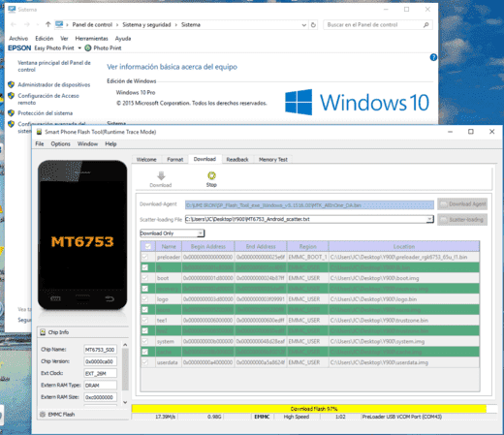The width and height of the screenshot is (504, 435).
Task: Open Administrador de dispositivos link
Action: tap(54, 85)
